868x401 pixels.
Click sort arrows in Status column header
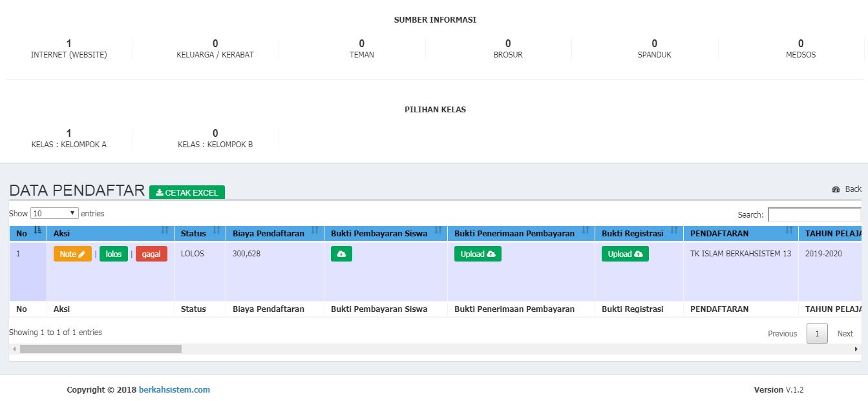point(217,231)
